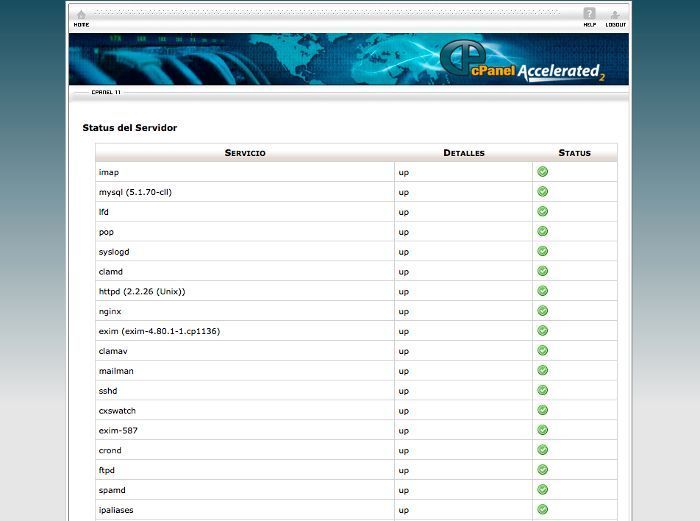Click the green status icon for mysql
Image resolution: width=700 pixels, height=521 pixels.
(543, 191)
